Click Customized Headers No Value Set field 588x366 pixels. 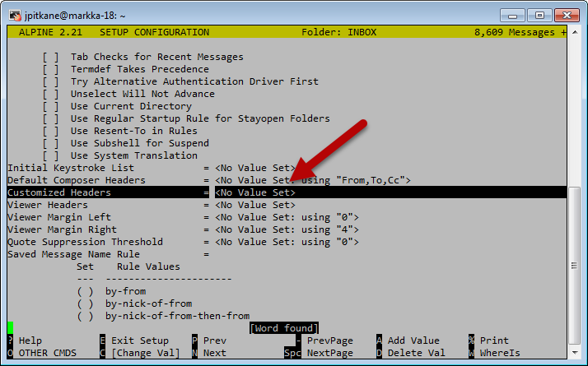[x=255, y=192]
